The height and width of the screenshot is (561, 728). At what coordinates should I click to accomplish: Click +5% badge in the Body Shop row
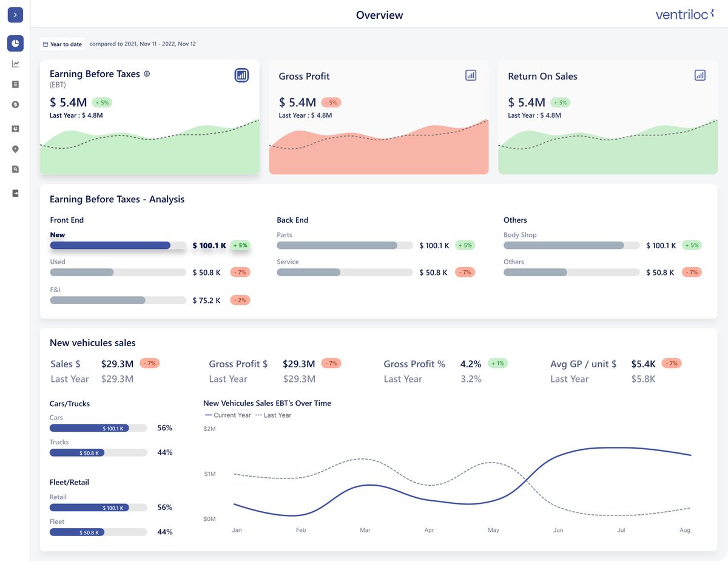(x=692, y=245)
